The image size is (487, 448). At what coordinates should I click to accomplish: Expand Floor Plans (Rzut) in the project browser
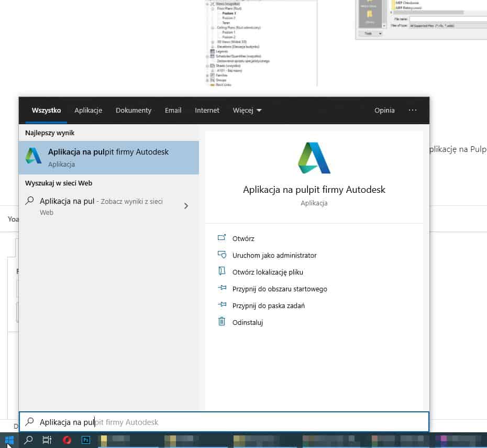213,8
